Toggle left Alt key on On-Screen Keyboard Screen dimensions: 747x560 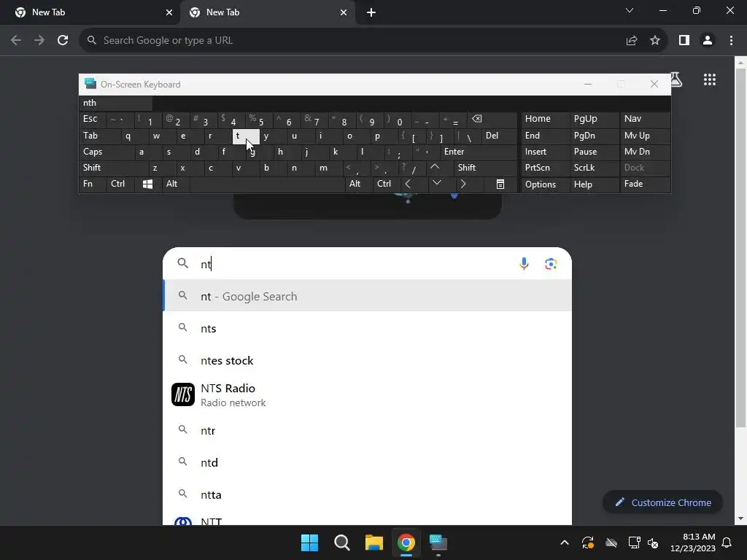[175, 184]
